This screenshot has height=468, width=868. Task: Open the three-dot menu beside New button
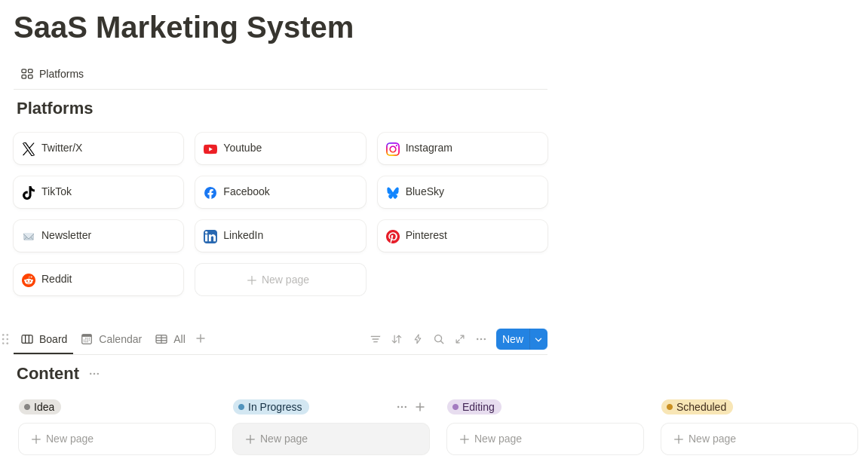[481, 339]
